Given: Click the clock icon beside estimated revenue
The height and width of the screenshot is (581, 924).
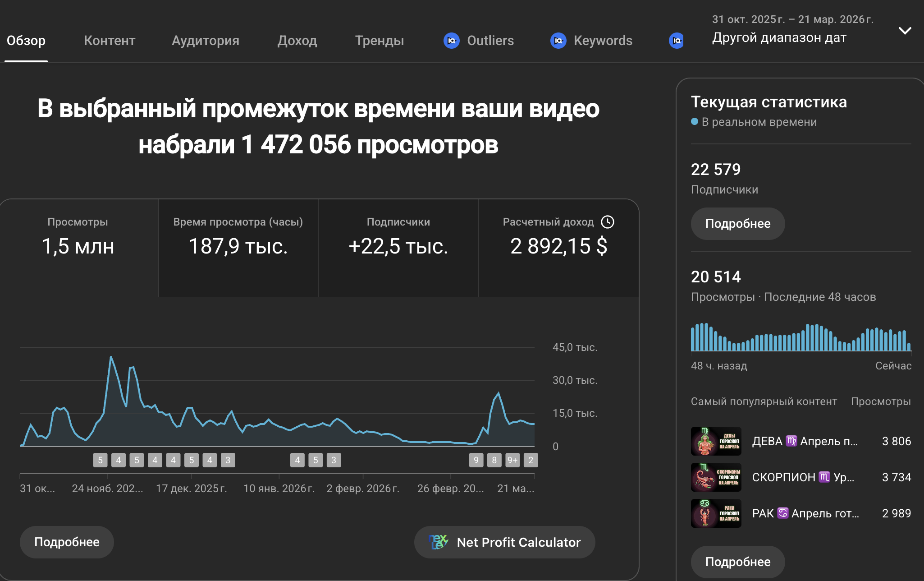Looking at the screenshot, I should 608,222.
